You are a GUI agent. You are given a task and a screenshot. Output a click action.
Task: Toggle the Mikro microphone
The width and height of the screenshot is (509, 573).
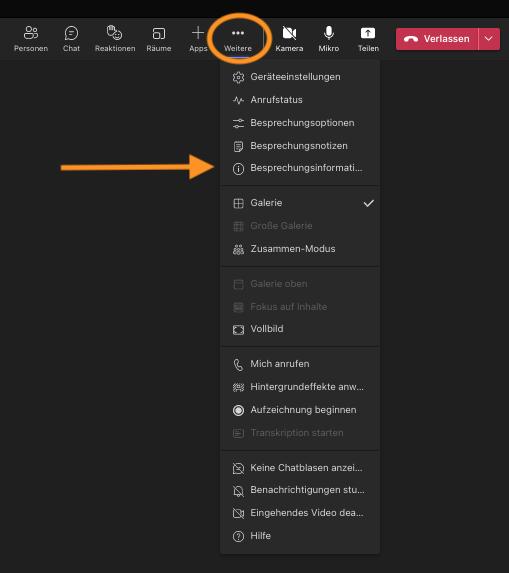pyautogui.click(x=328, y=38)
